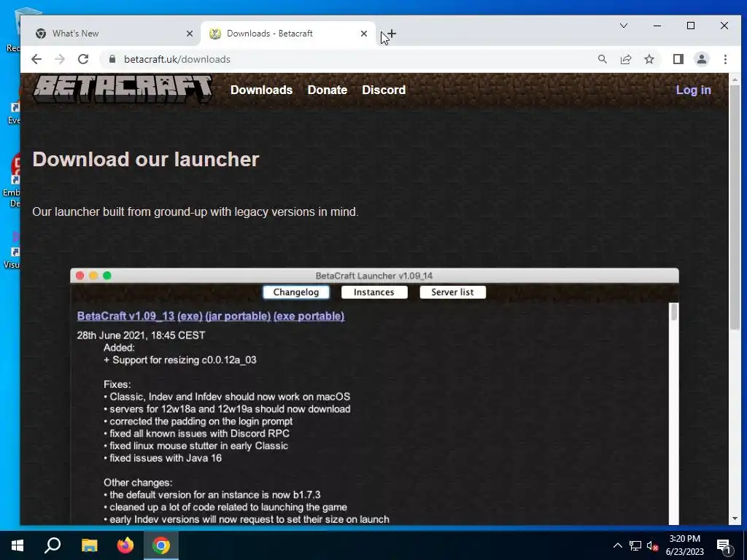Select the Changelog button in launcher image
The height and width of the screenshot is (560, 747).
(296, 292)
